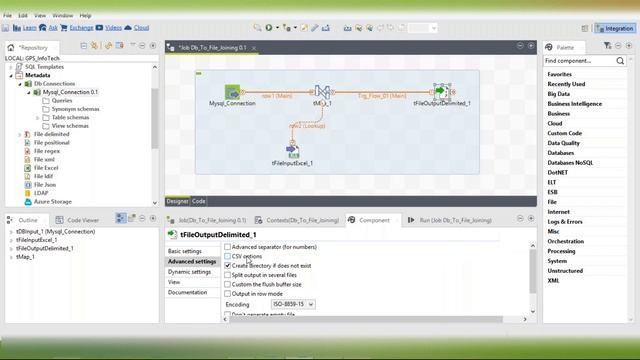Click the Learn link
This screenshot has width=640, height=360.
[29, 28]
